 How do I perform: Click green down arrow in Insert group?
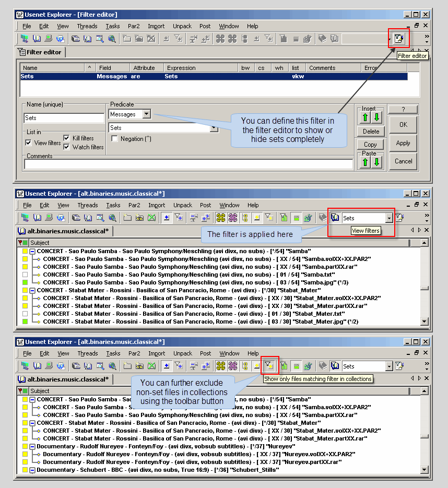(x=376, y=117)
